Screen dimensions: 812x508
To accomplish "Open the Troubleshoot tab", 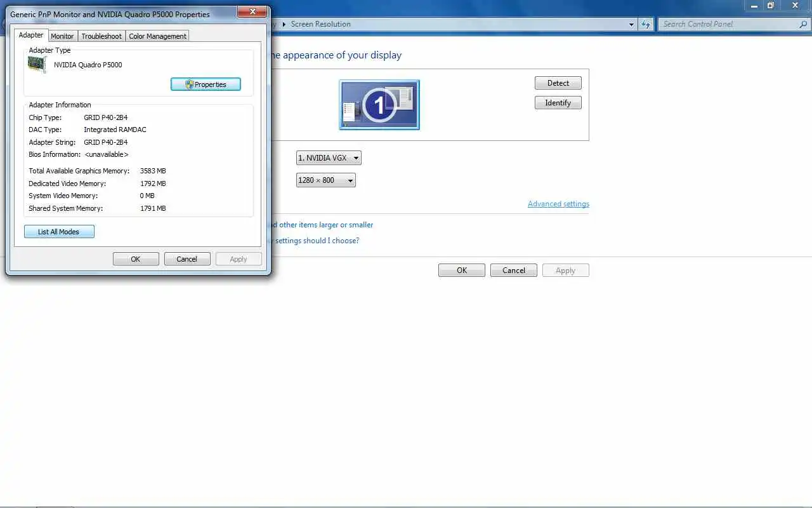I will click(101, 36).
